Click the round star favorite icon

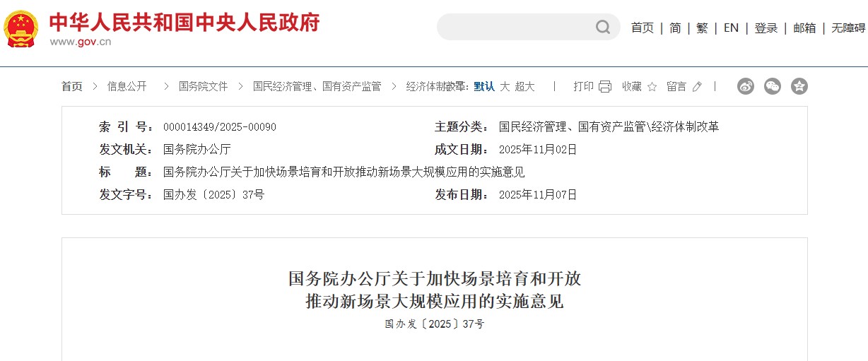(799, 86)
